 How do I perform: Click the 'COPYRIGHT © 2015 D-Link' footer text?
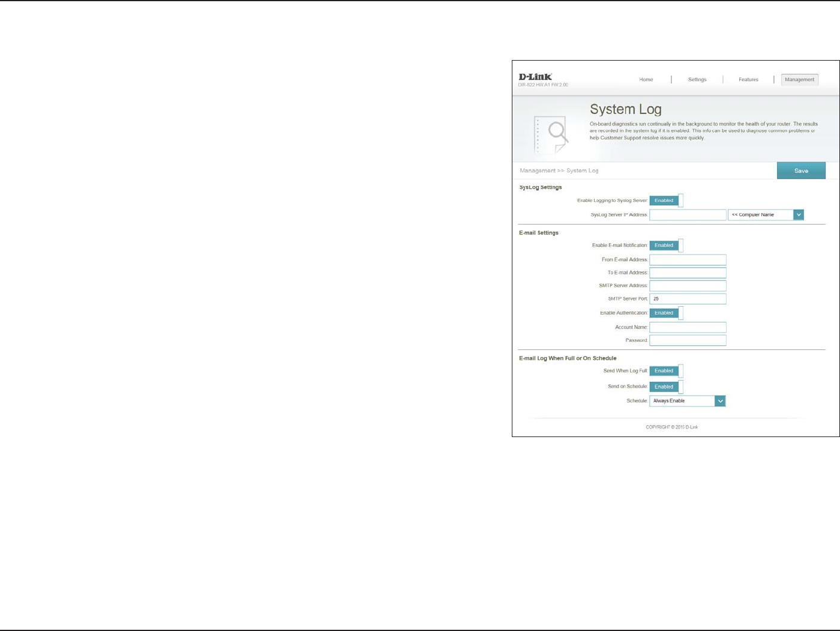(671, 427)
